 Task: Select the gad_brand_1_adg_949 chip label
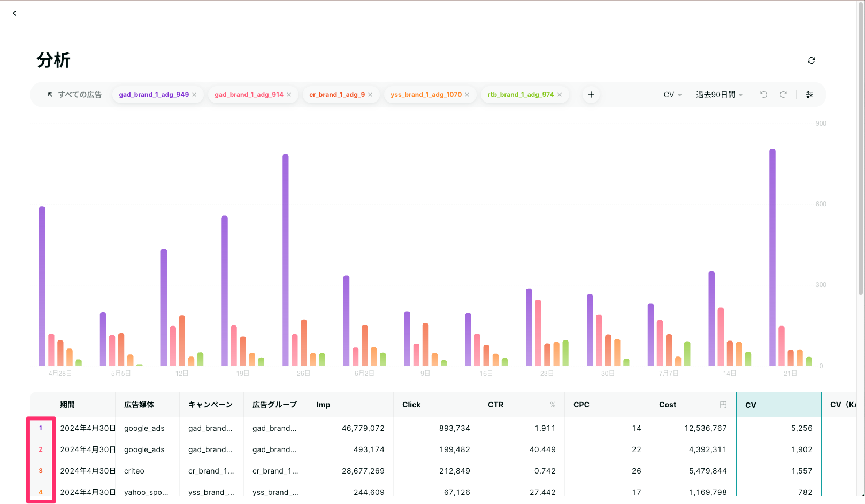click(x=154, y=95)
